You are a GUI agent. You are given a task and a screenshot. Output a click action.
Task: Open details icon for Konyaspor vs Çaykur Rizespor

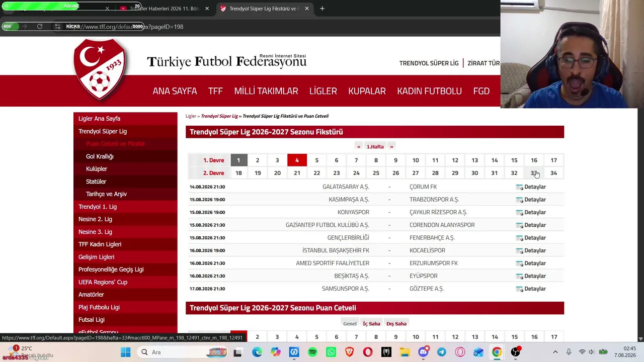519,212
